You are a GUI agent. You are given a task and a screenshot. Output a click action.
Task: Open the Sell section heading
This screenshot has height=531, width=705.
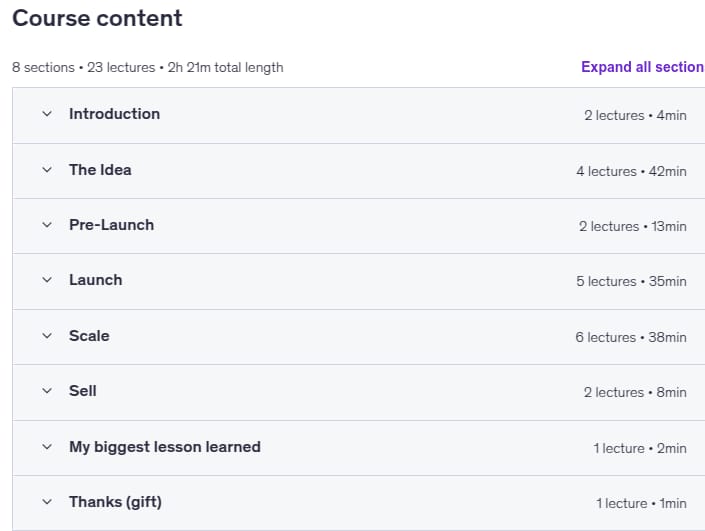pos(83,391)
